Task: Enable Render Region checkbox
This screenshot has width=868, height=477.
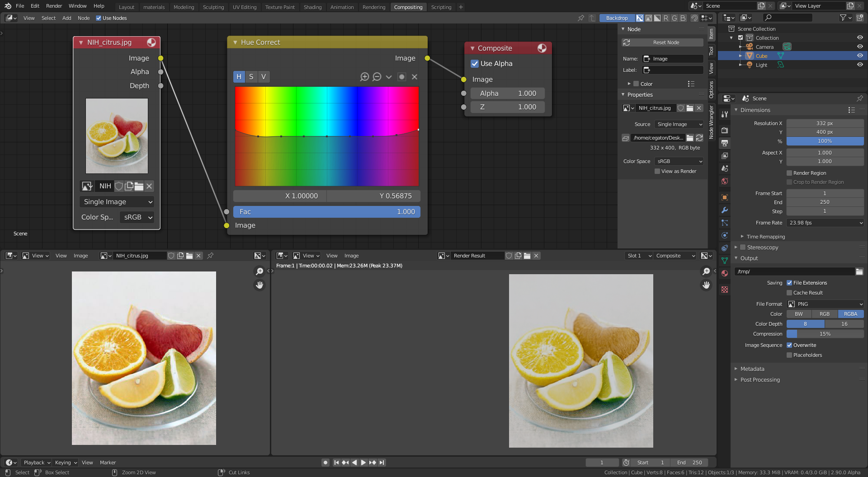Action: click(x=789, y=173)
